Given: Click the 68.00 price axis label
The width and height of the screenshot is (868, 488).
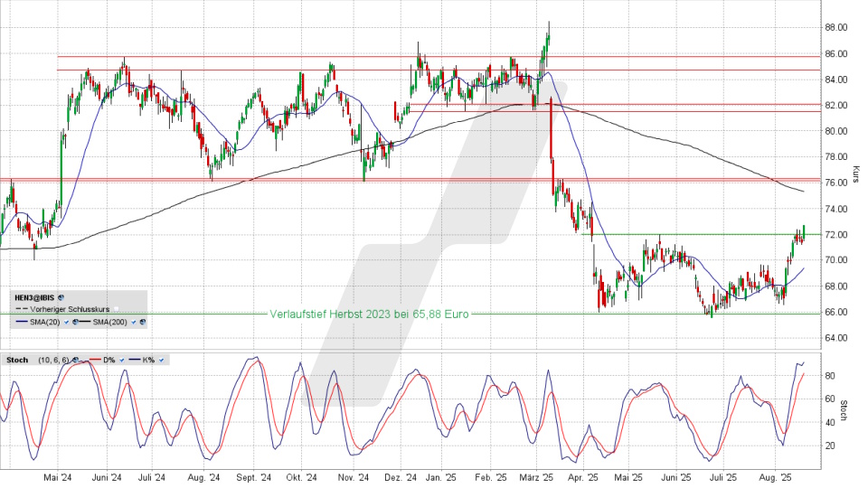Looking at the screenshot, I should (x=835, y=286).
